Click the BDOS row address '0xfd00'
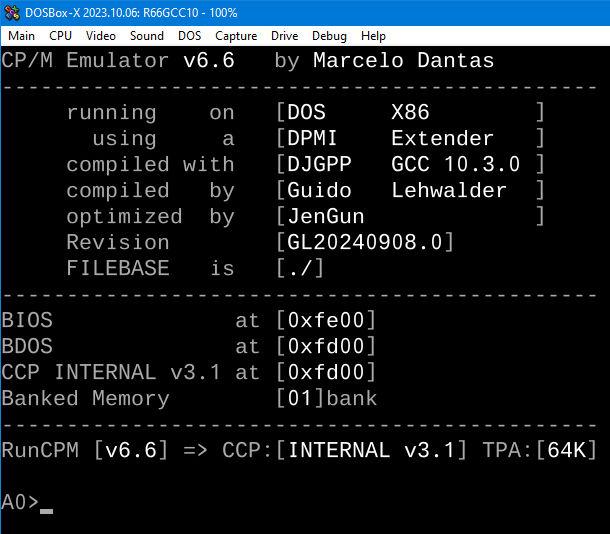This screenshot has width=610, height=534. [326, 347]
